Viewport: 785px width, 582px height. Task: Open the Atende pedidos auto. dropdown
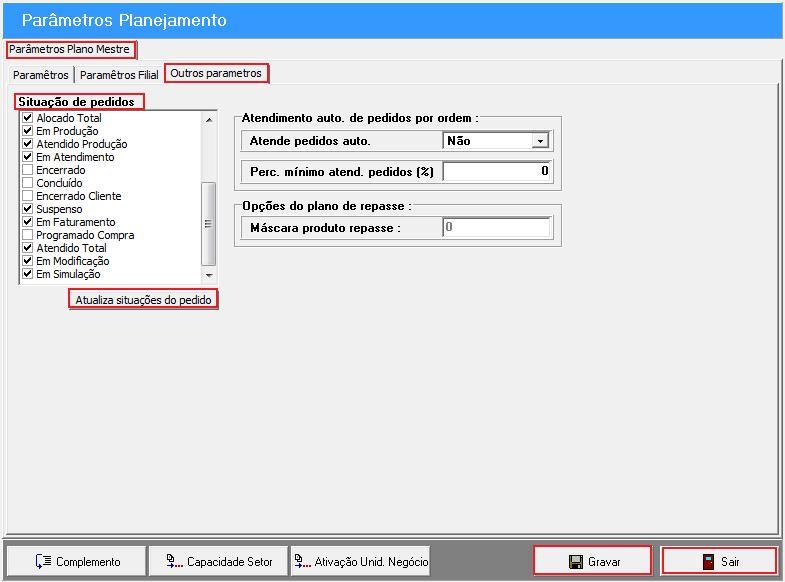click(x=540, y=141)
